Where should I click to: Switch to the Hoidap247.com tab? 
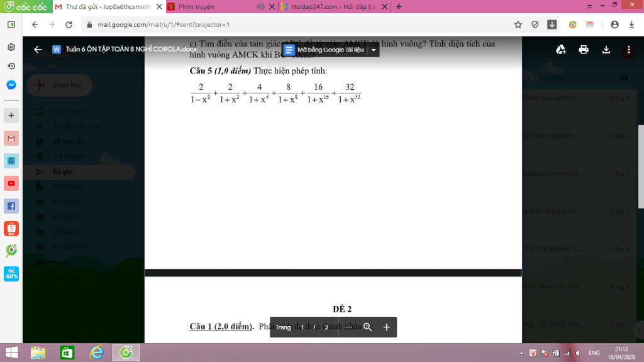[x=333, y=6]
